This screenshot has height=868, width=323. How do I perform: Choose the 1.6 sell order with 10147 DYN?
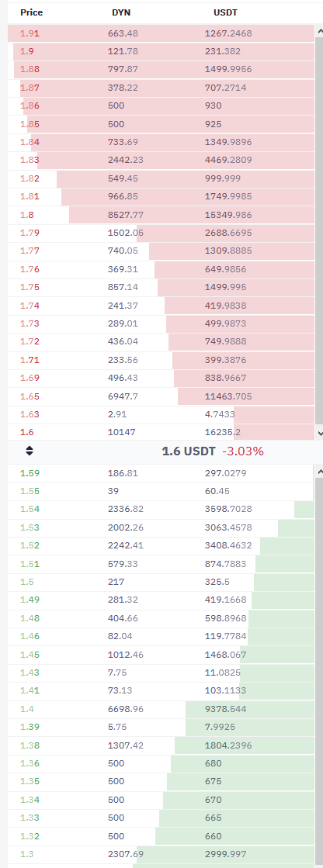[x=161, y=432]
